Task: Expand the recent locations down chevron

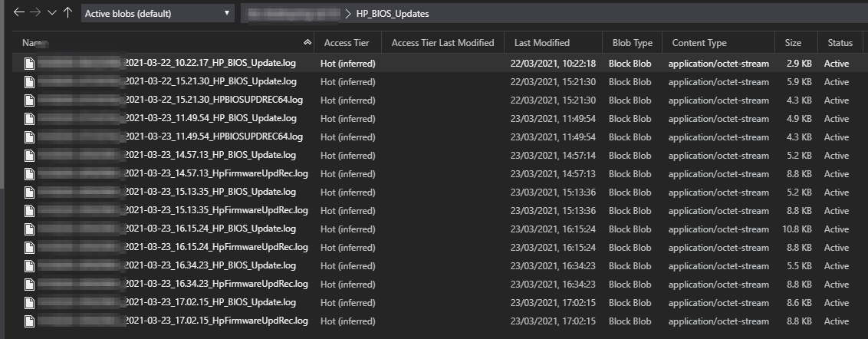Action: click(x=51, y=13)
